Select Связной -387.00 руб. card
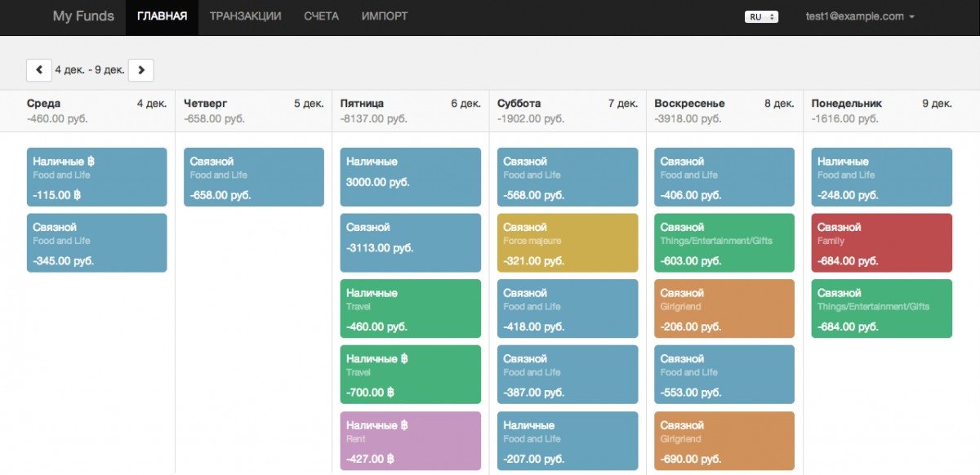 click(568, 375)
